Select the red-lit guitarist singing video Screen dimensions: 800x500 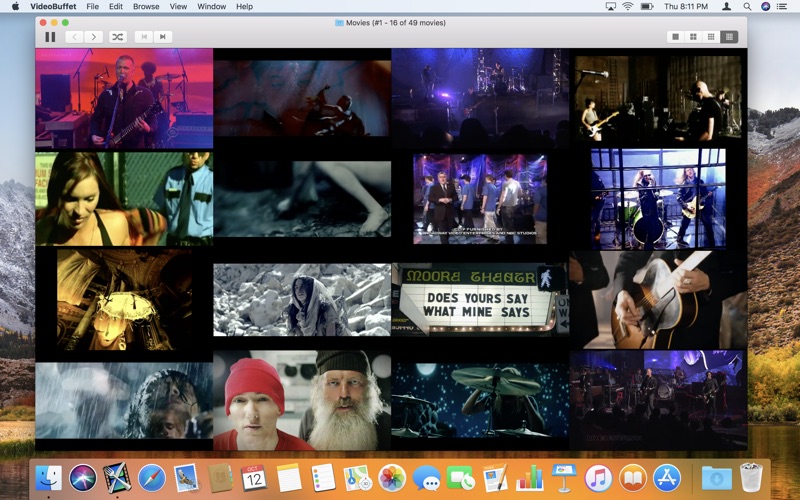(x=124, y=98)
